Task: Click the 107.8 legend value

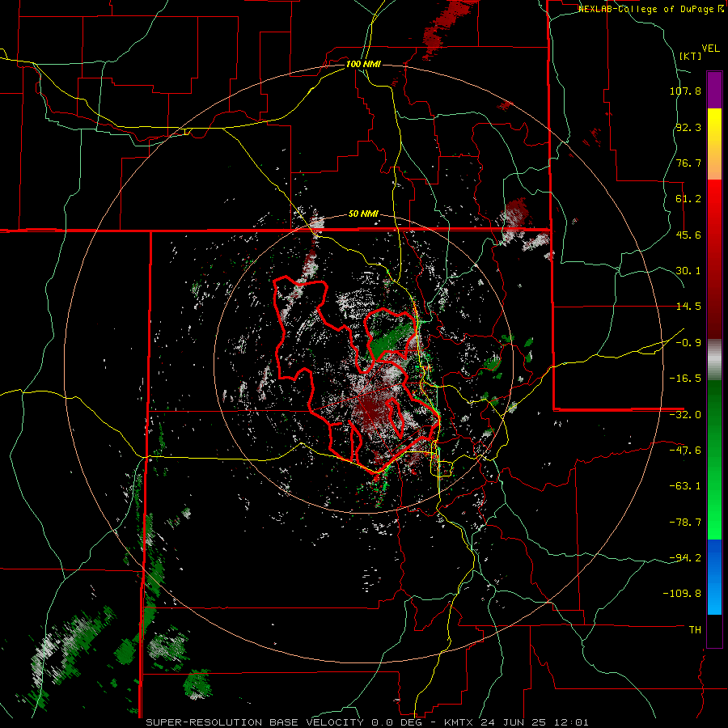Action: (x=685, y=91)
